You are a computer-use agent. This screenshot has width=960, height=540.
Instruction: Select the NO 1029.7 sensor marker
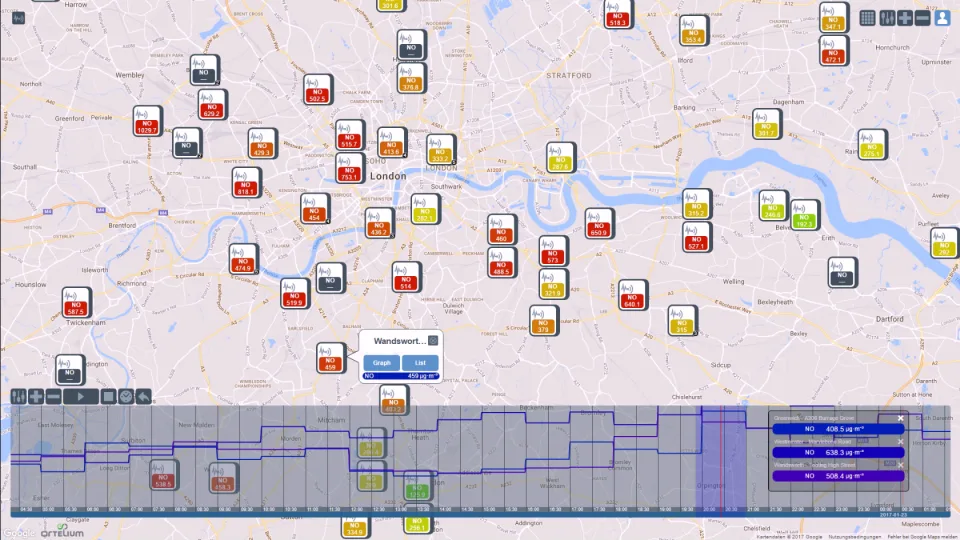click(x=147, y=121)
